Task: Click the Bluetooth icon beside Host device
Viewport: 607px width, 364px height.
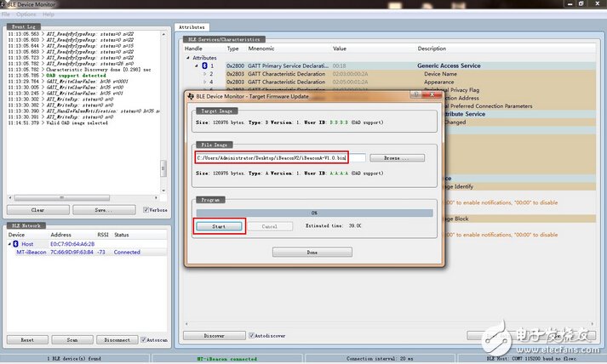Action: click(x=15, y=244)
